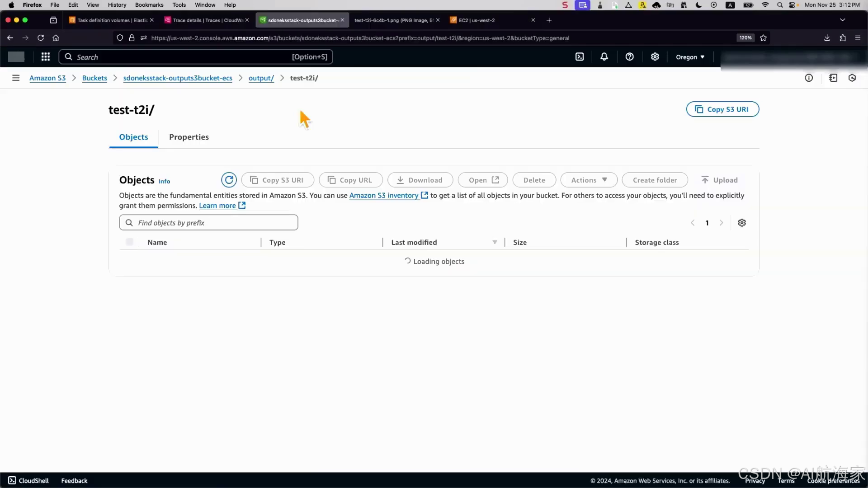The height and width of the screenshot is (488, 868).
Task: Click the Upload button
Action: (x=719, y=180)
